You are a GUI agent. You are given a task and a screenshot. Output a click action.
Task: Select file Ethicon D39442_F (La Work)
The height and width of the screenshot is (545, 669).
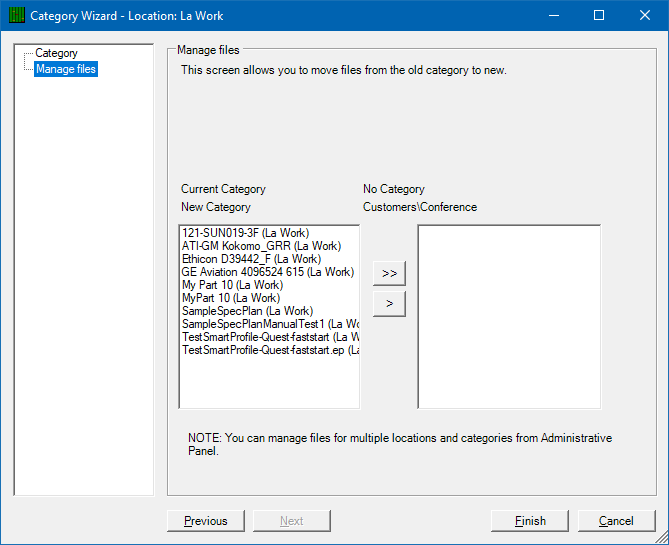point(251,259)
